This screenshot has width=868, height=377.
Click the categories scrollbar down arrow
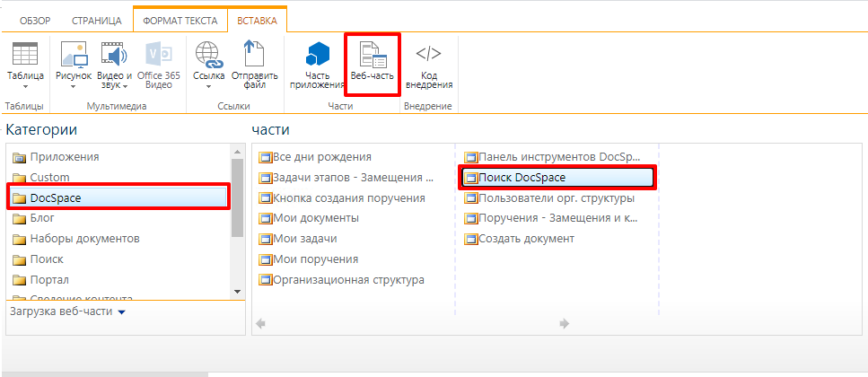click(x=237, y=291)
